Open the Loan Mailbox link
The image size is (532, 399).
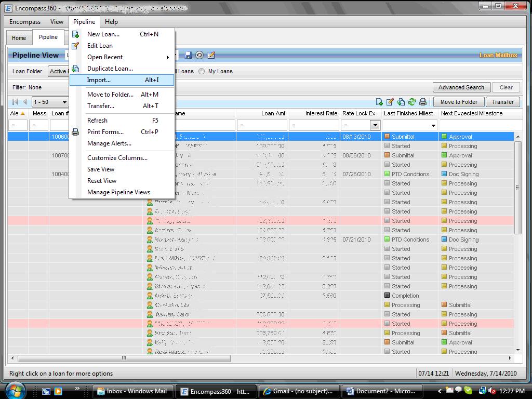pos(498,55)
